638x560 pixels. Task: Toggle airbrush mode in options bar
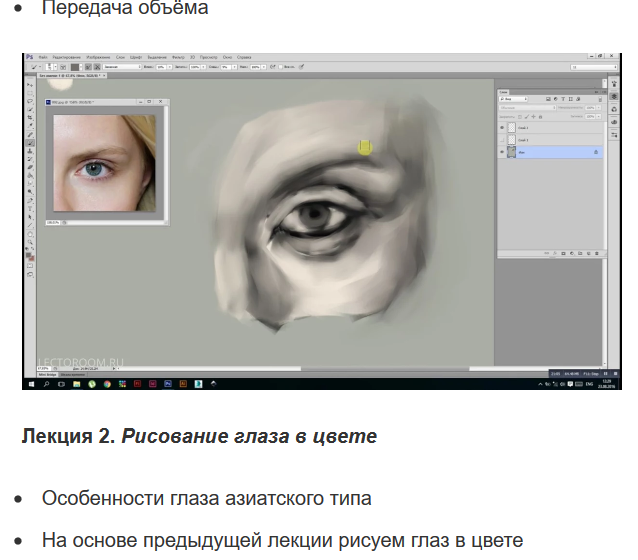point(273,67)
